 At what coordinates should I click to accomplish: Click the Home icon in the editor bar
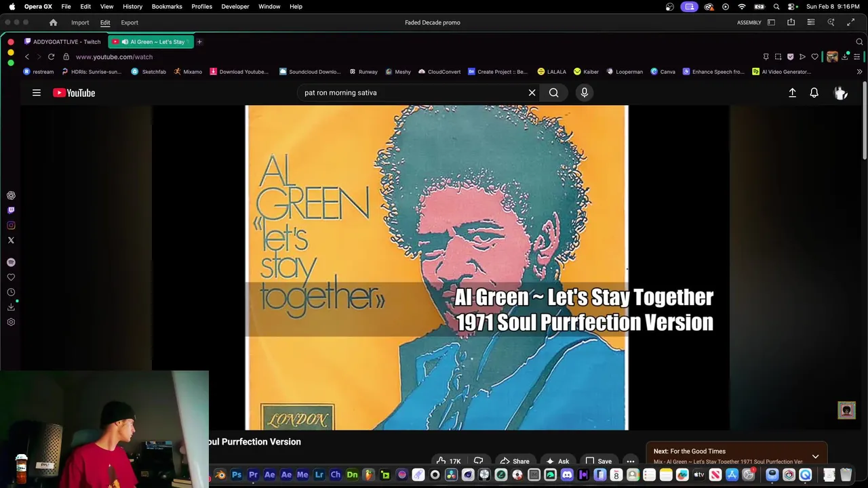pos(53,22)
